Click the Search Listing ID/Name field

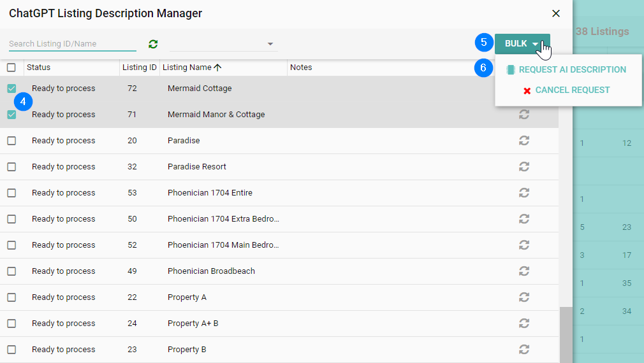pyautogui.click(x=72, y=44)
